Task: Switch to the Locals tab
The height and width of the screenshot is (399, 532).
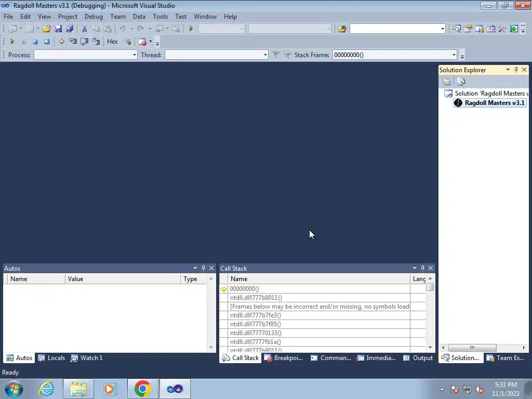Action: (x=51, y=358)
